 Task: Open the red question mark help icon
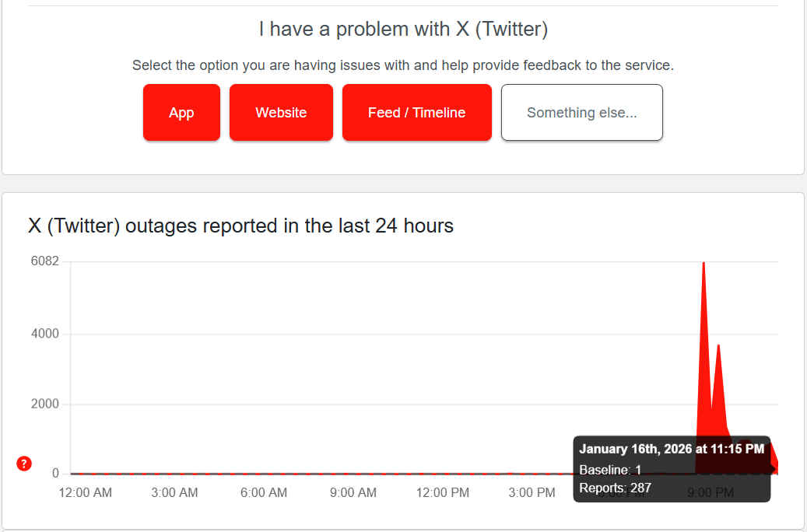click(x=24, y=464)
